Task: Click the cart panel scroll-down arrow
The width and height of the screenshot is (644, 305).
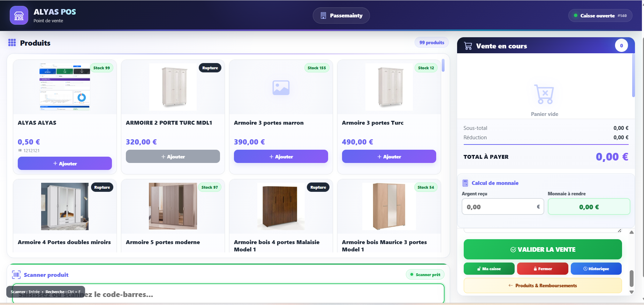Action: tap(631, 292)
